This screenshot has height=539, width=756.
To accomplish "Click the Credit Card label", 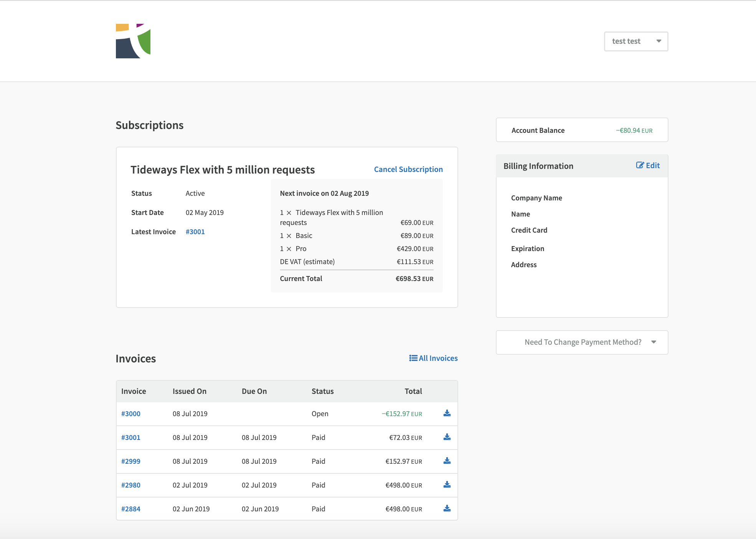I will 529,230.
